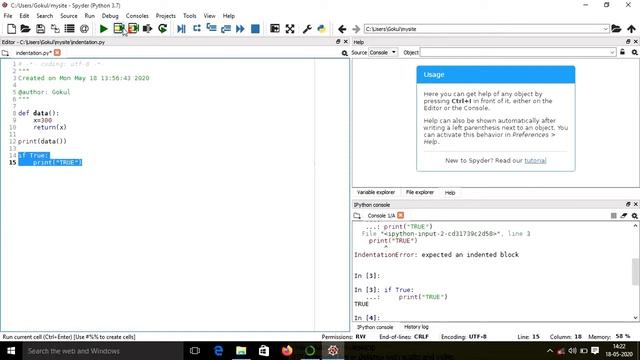Clear console with the pencil icon
Viewport: 640px width, 360px height.
coord(624,216)
